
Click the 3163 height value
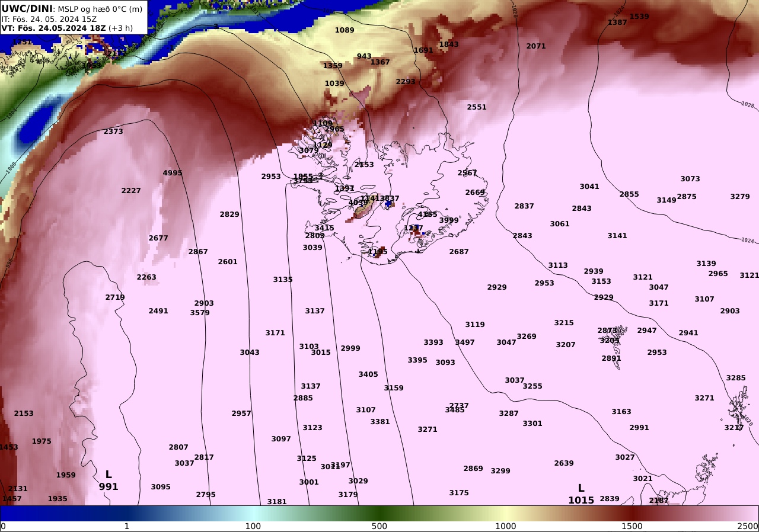pos(621,412)
